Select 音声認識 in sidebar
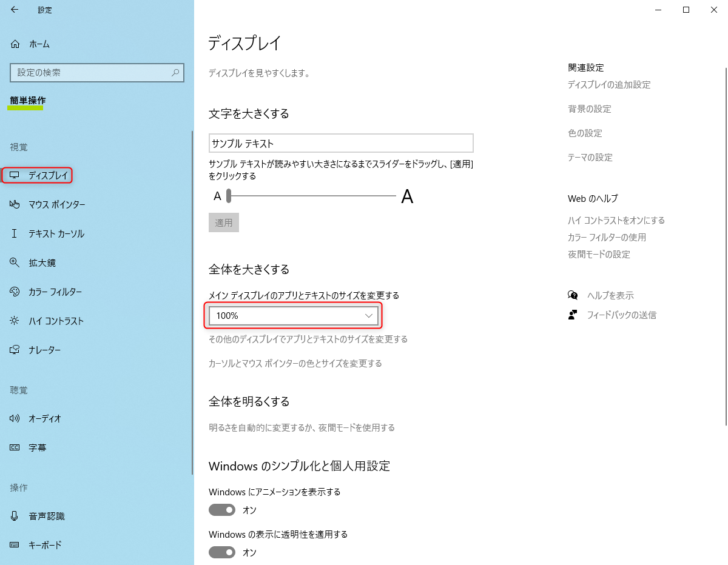Image resolution: width=728 pixels, height=565 pixels. click(47, 517)
